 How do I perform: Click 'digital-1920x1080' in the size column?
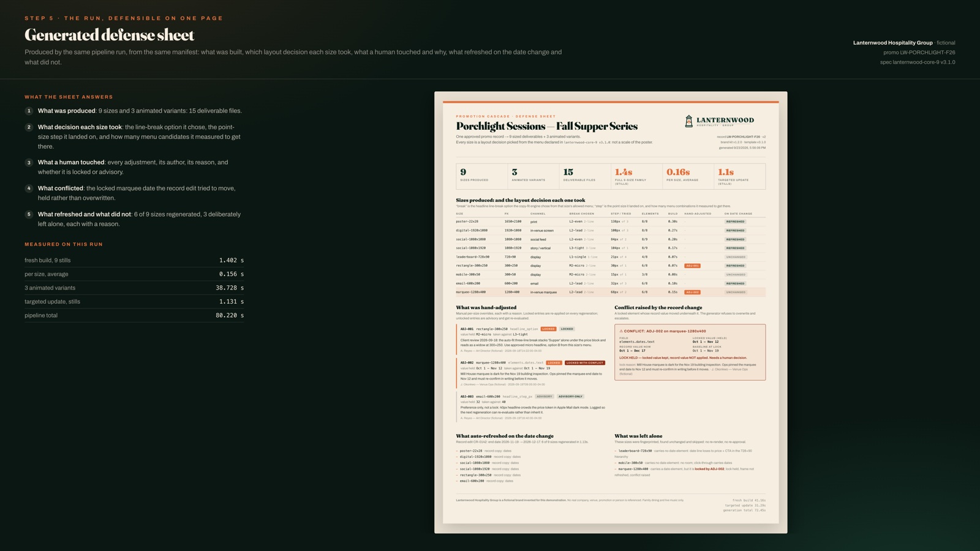click(472, 230)
